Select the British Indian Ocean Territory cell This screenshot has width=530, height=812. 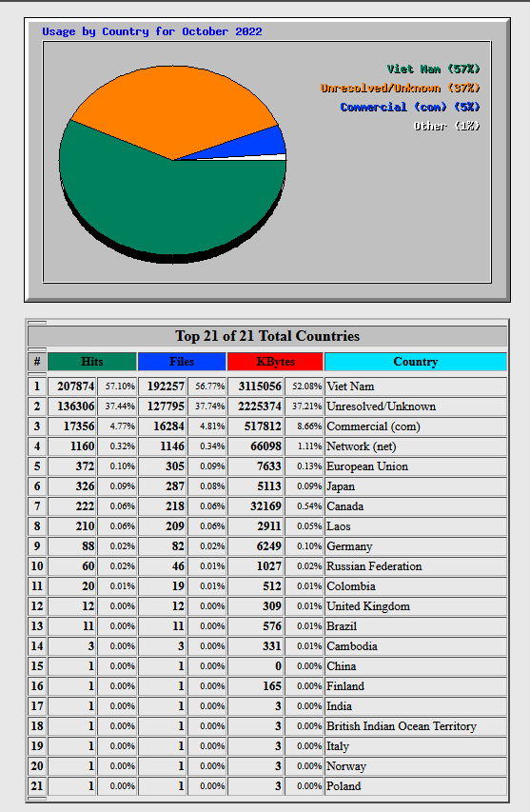coord(416,726)
